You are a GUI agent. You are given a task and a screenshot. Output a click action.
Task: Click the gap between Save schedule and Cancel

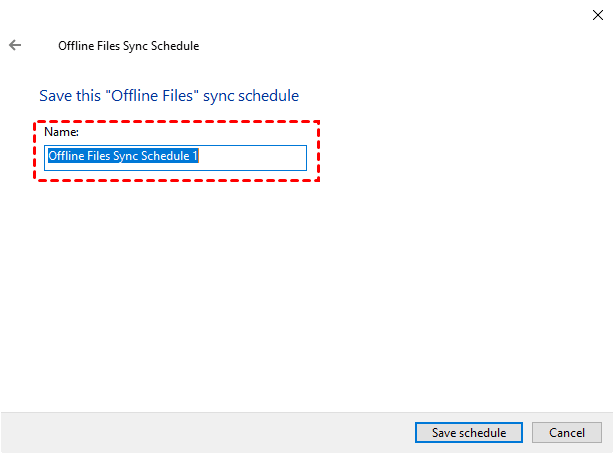tap(526, 433)
